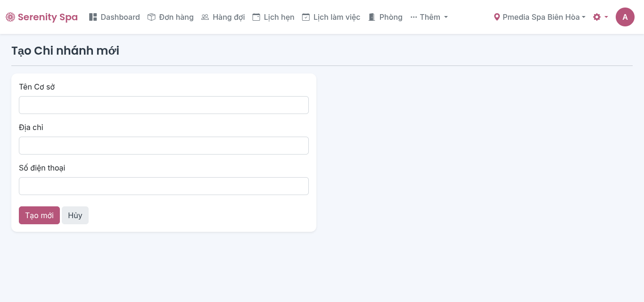Open the settings gear icon
The width and height of the screenshot is (644, 302).
click(x=597, y=17)
